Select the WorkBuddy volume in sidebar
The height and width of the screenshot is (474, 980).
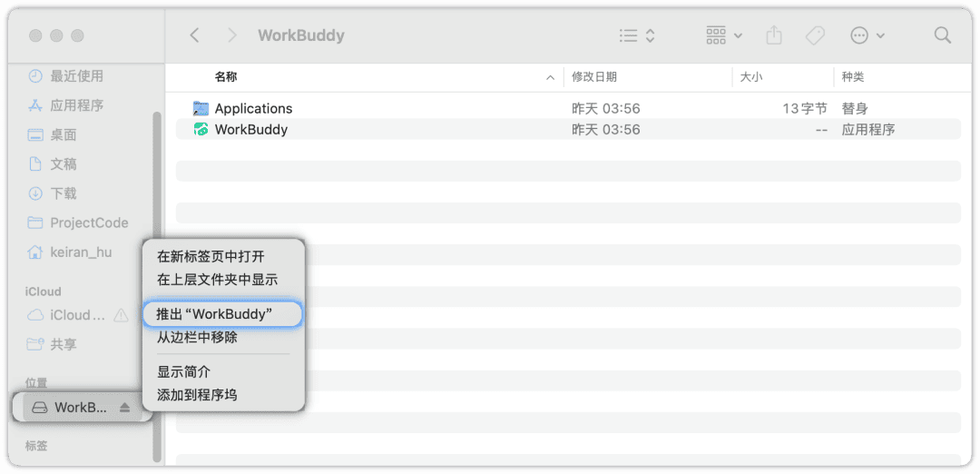click(81, 408)
